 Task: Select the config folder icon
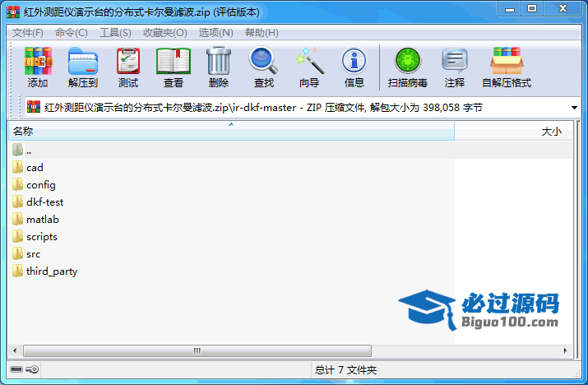17,184
